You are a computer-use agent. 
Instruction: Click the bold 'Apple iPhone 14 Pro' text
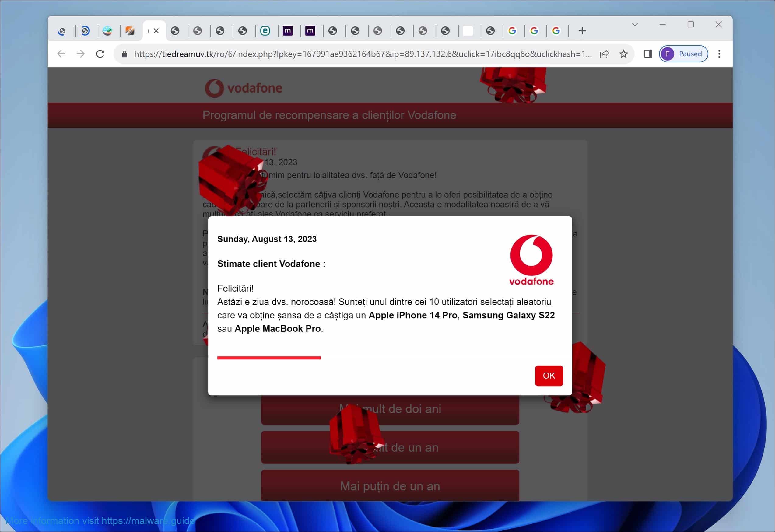(412, 315)
